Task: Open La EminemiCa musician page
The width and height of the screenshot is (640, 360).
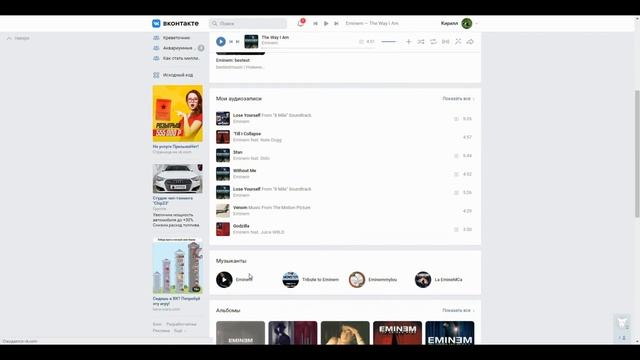Action: [439, 280]
